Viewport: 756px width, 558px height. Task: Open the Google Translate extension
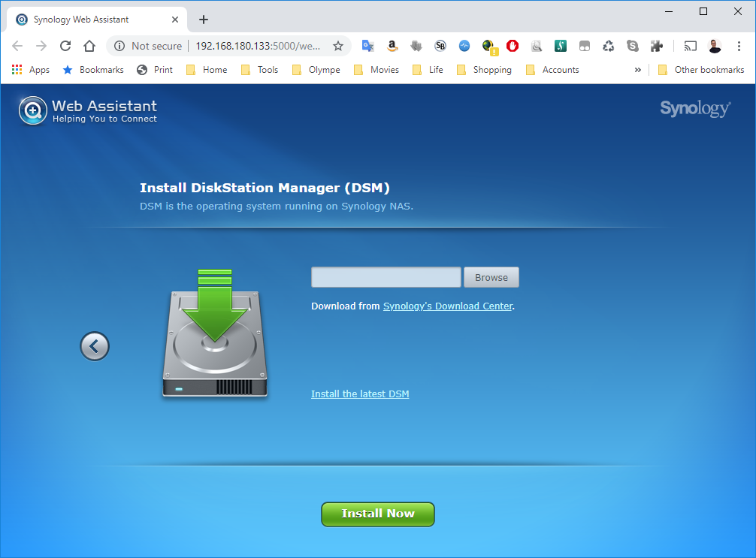[368, 46]
